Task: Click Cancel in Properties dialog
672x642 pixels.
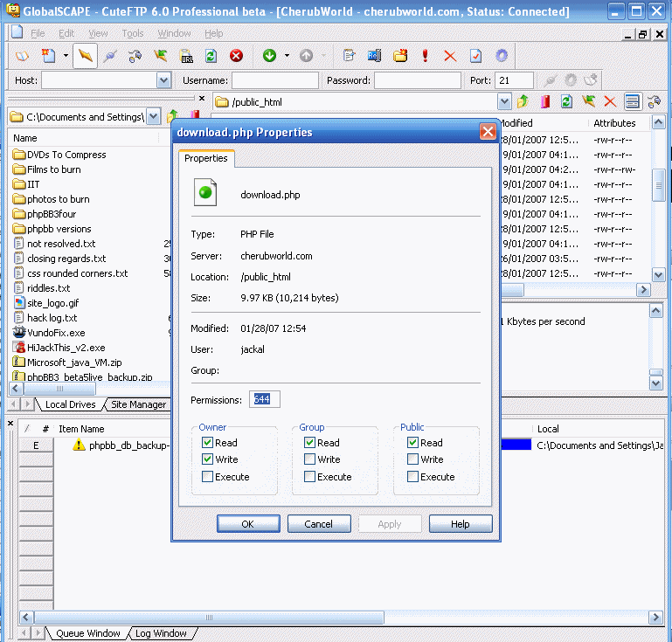Action: coord(319,524)
